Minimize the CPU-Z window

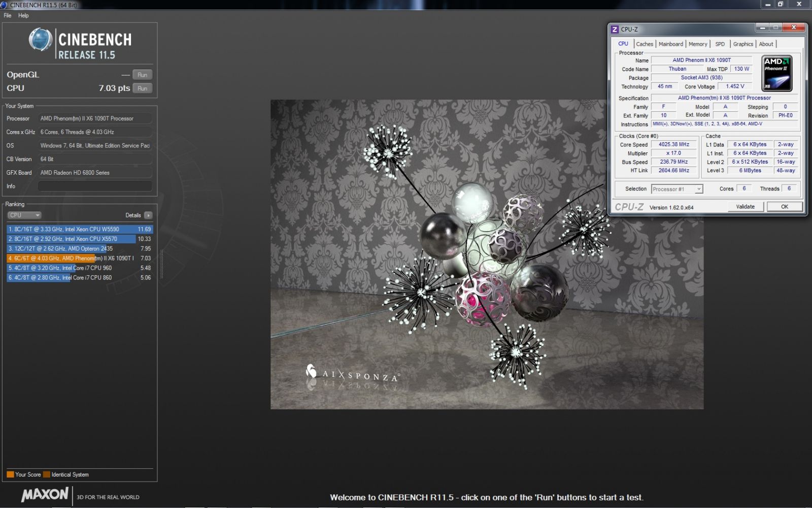tap(762, 27)
